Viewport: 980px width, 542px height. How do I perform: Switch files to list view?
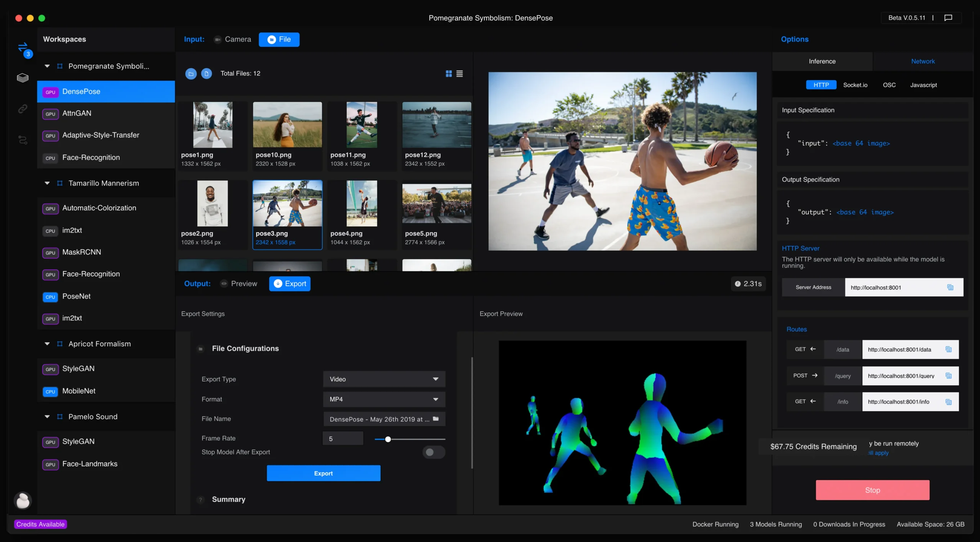[459, 73]
